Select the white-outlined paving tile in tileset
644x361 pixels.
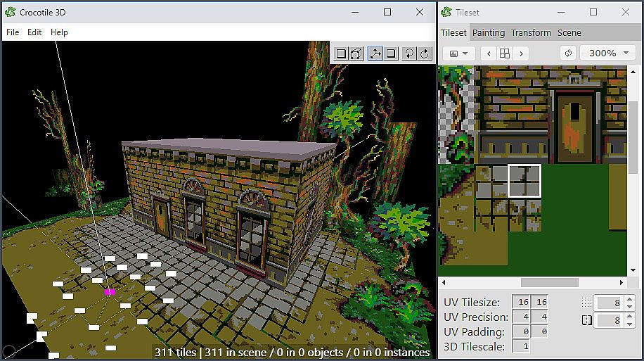click(524, 181)
